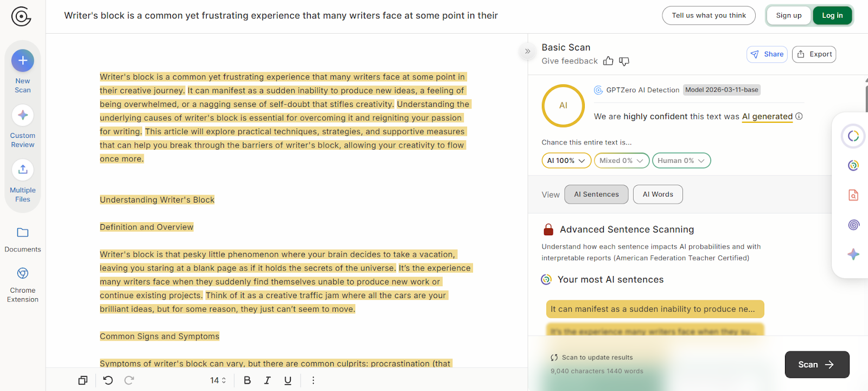
Task: Click the Understanding Writer's Block heading
Action: 157,200
